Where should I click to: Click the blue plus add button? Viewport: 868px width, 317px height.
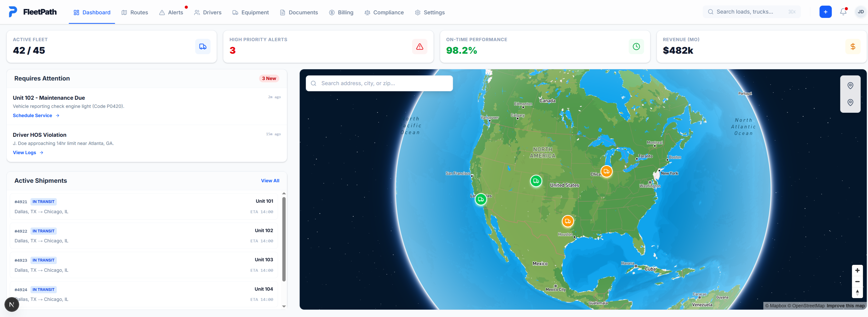pyautogui.click(x=825, y=12)
